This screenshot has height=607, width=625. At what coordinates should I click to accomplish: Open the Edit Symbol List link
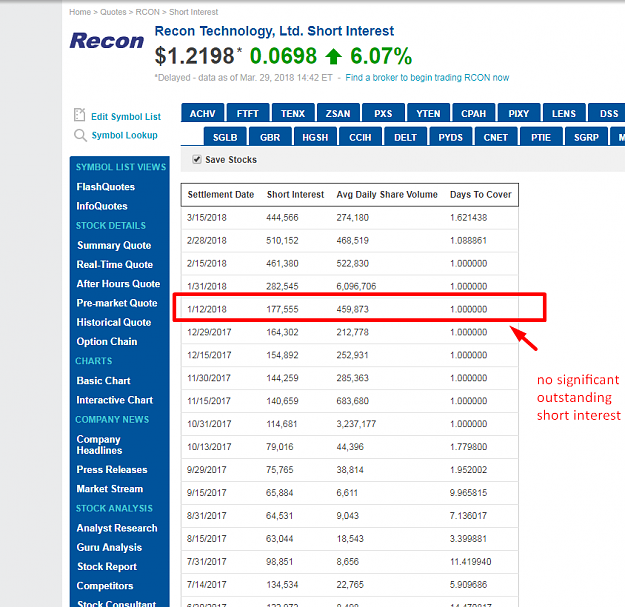point(126,116)
